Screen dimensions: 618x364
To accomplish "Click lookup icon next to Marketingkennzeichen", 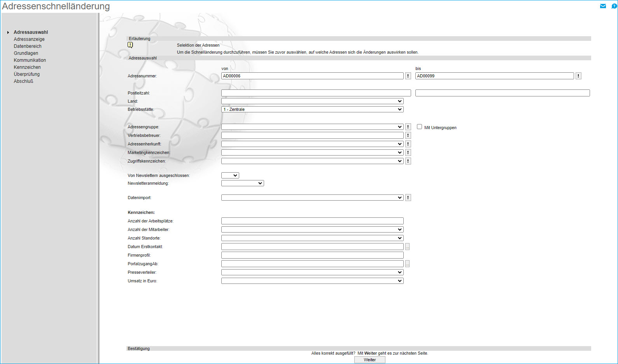I will 408,152.
